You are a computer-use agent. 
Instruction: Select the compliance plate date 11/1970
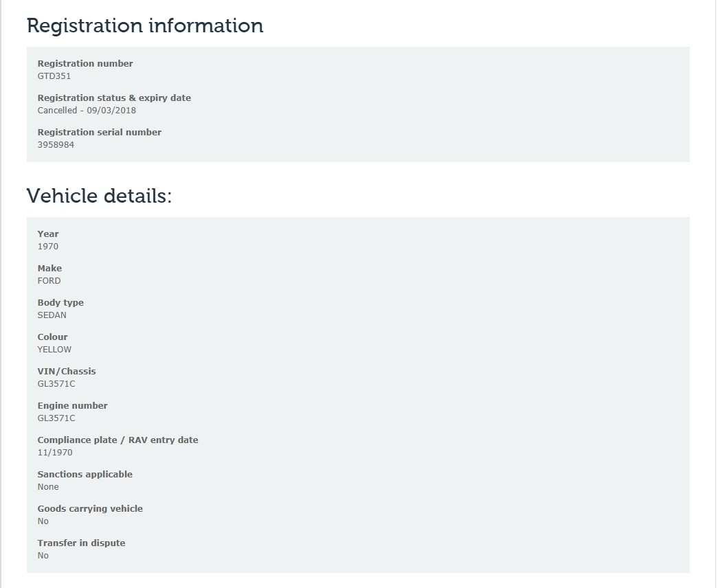tap(55, 453)
